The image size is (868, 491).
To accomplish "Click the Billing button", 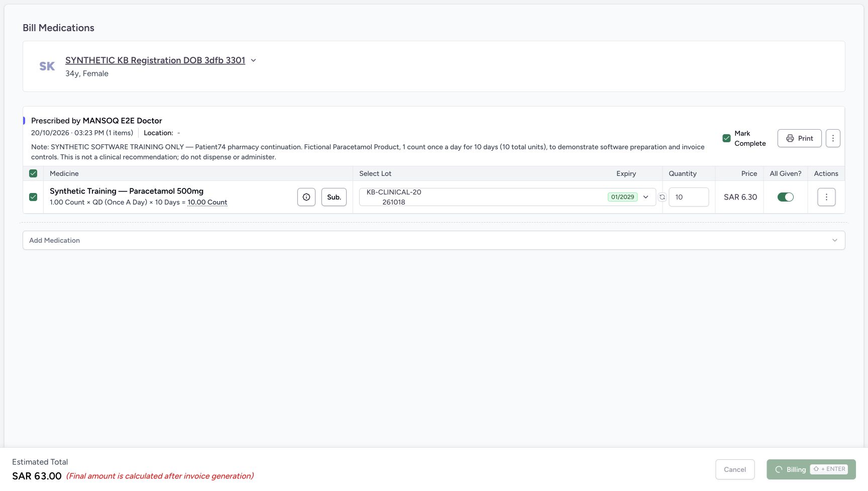I will click(x=811, y=469).
